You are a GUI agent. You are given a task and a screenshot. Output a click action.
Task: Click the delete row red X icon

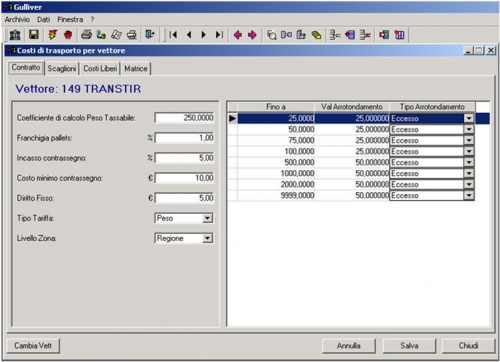click(365, 35)
